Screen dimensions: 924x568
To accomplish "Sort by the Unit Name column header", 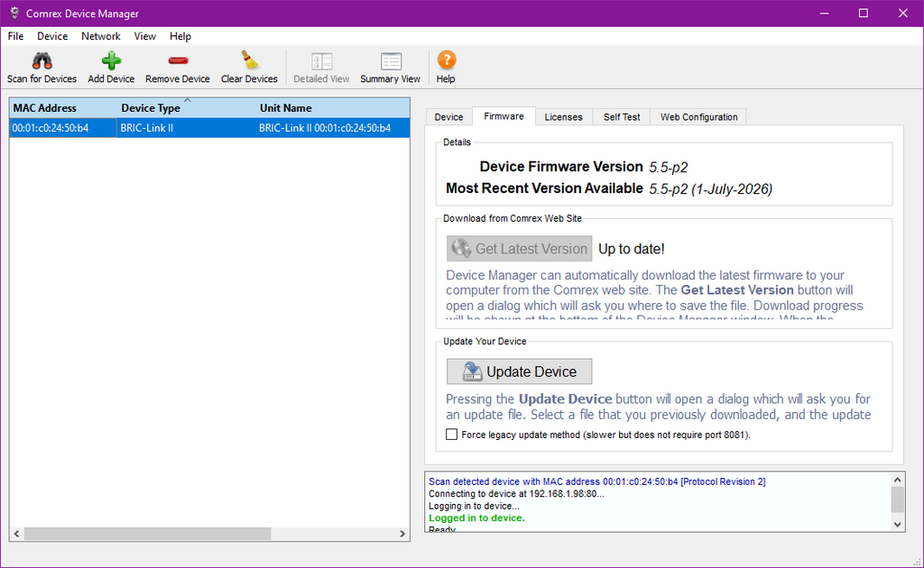I will (x=333, y=108).
